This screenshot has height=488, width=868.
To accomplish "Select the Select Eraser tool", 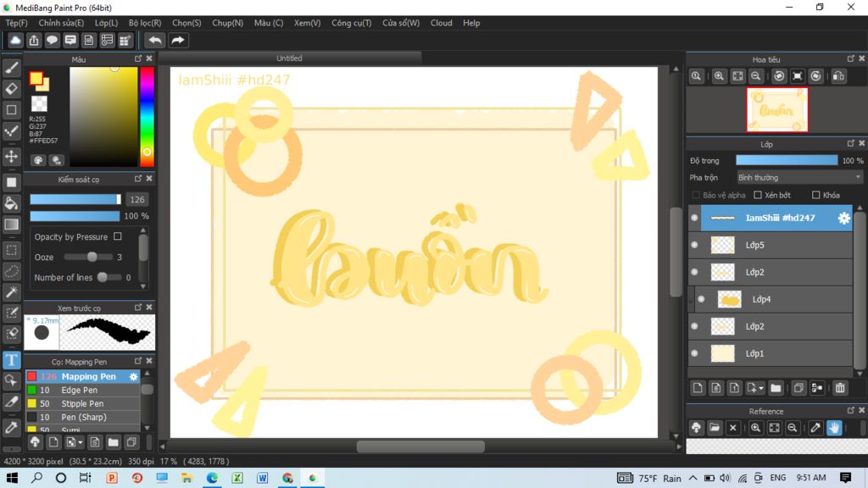I will click(12, 334).
